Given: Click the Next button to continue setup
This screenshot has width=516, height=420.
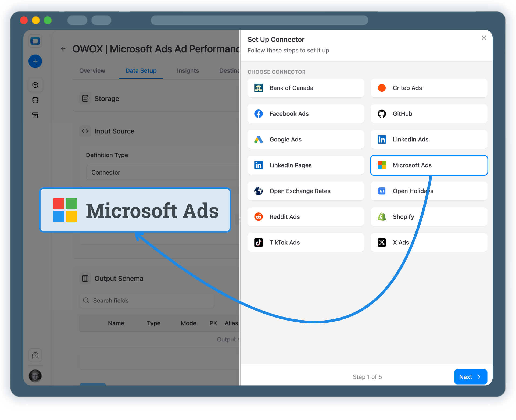Looking at the screenshot, I should click(x=470, y=377).
